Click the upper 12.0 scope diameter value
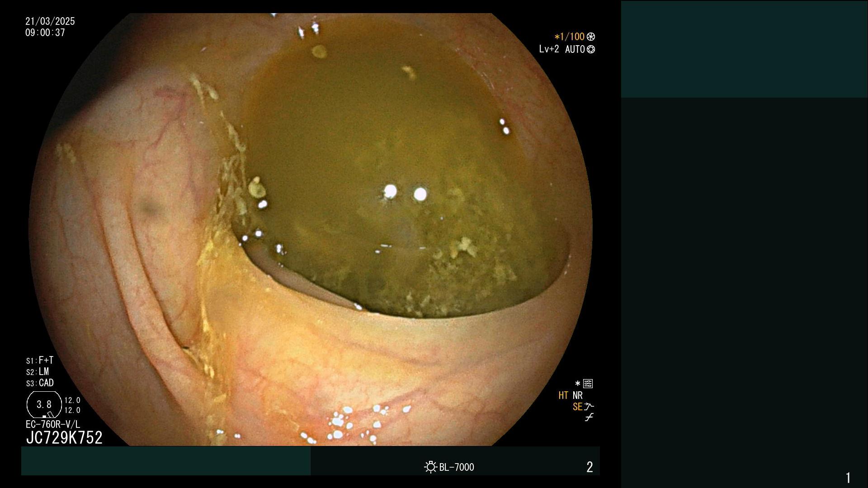The image size is (868, 488). click(x=72, y=400)
